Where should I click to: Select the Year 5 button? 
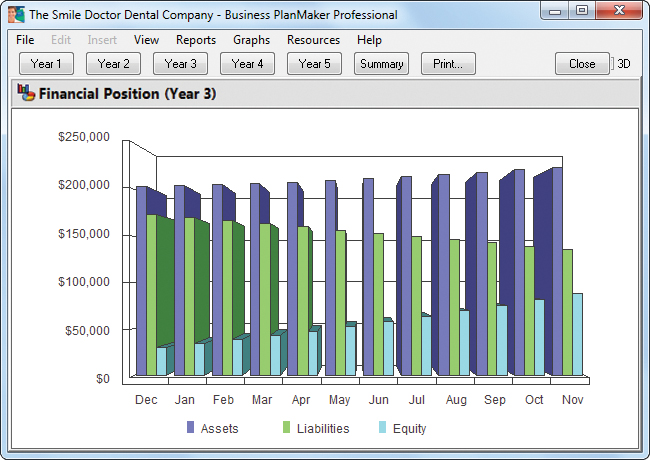click(314, 64)
